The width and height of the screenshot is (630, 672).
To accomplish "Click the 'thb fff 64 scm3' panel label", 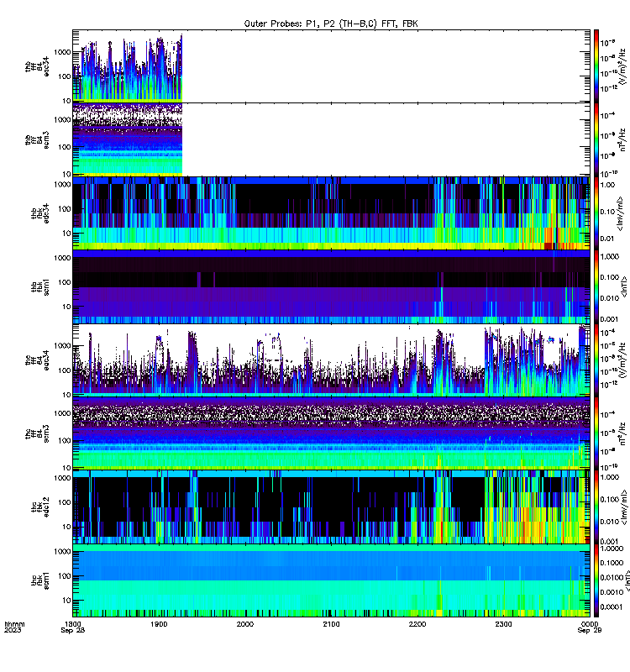I will [x=37, y=139].
